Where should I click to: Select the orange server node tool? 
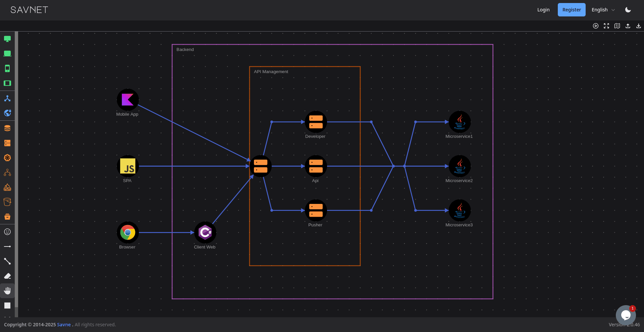pyautogui.click(x=7, y=143)
